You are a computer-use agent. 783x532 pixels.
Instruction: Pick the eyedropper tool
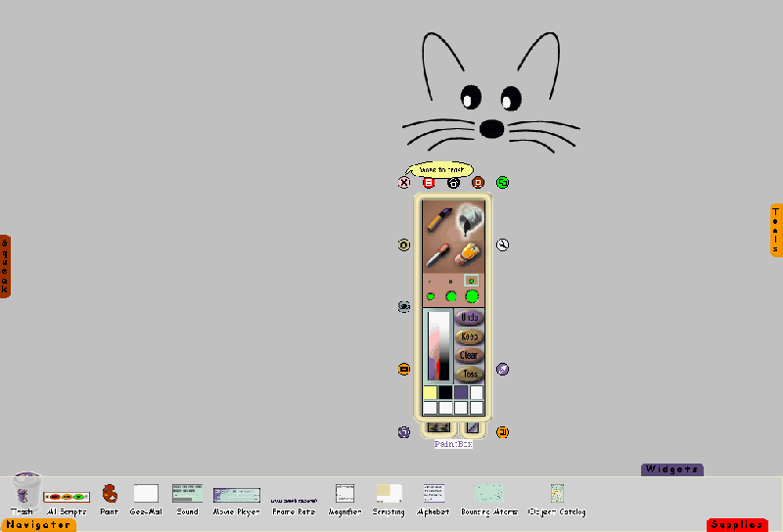438,256
